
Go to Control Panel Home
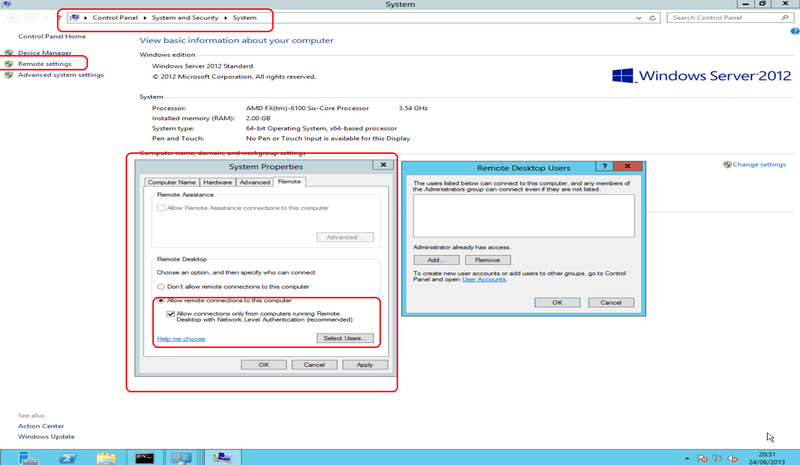point(52,36)
